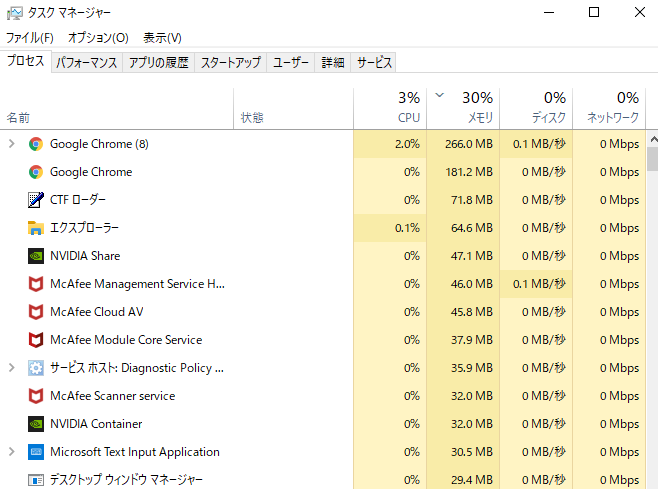Select McAfee Management Service H... row
The height and width of the screenshot is (489, 658).
tap(137, 284)
